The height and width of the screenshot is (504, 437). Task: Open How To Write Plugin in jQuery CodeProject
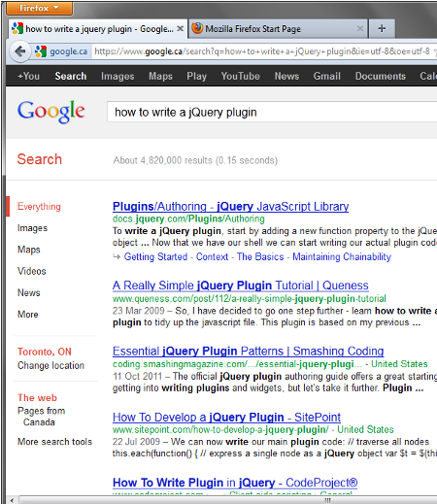[x=235, y=483]
